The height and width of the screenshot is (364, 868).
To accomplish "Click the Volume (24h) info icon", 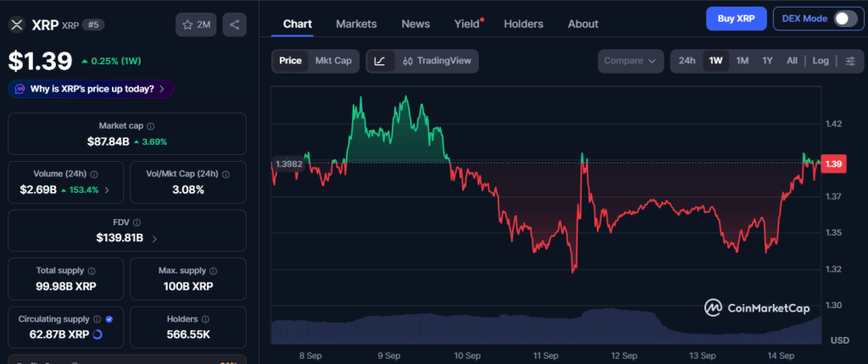I will (94, 174).
